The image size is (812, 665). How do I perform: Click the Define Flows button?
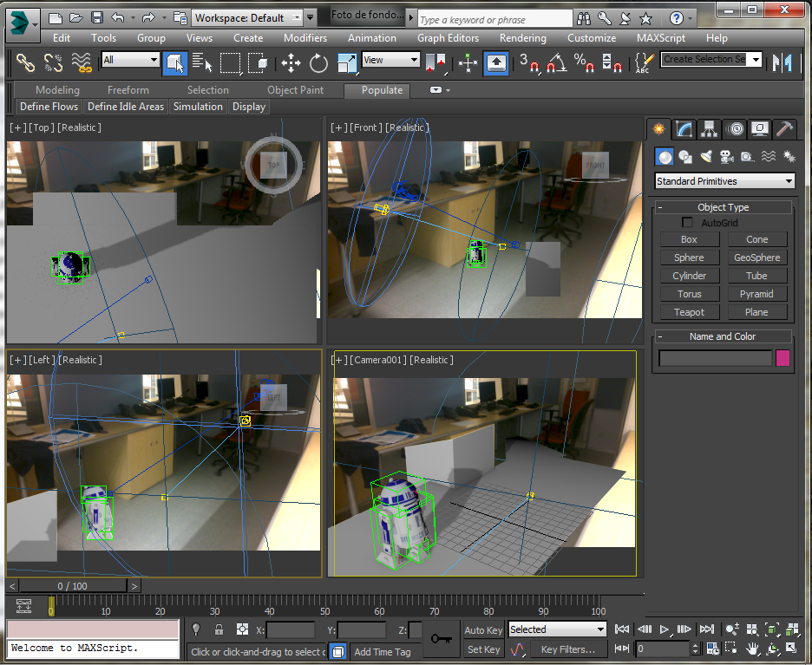click(x=48, y=107)
